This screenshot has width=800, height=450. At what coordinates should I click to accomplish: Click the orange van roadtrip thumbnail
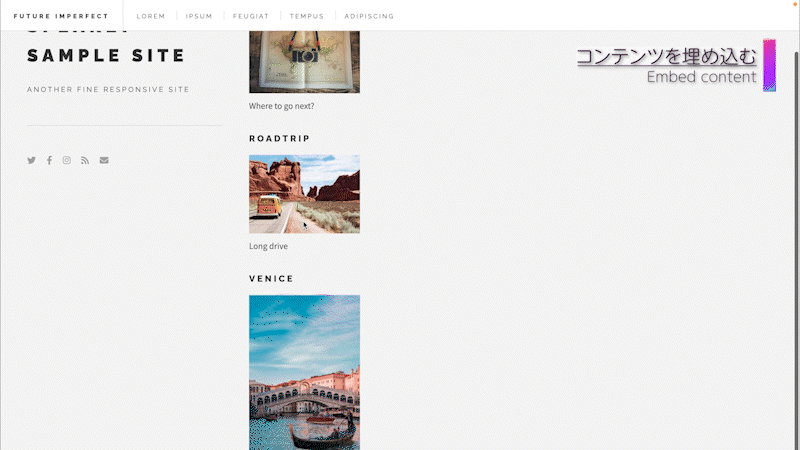(305, 194)
